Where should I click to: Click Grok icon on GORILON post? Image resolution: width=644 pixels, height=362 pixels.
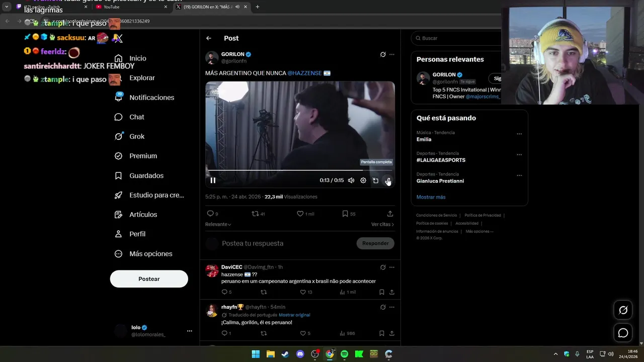tap(383, 54)
